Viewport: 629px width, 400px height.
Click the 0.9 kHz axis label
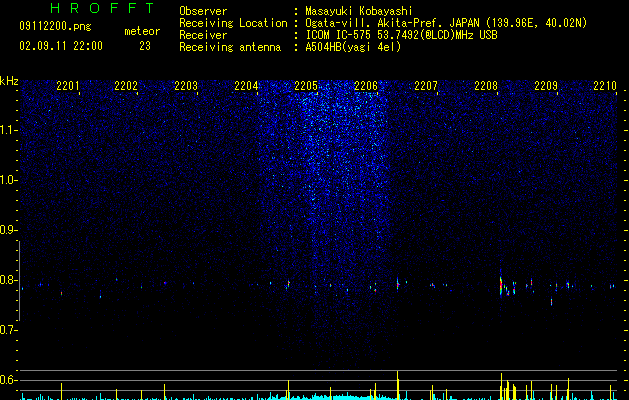pos(8,230)
